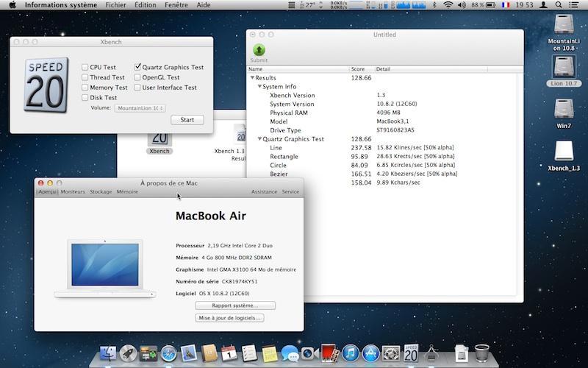Enable the CPU Test checkbox
Viewport: 588px width, 368px height.
[85, 67]
